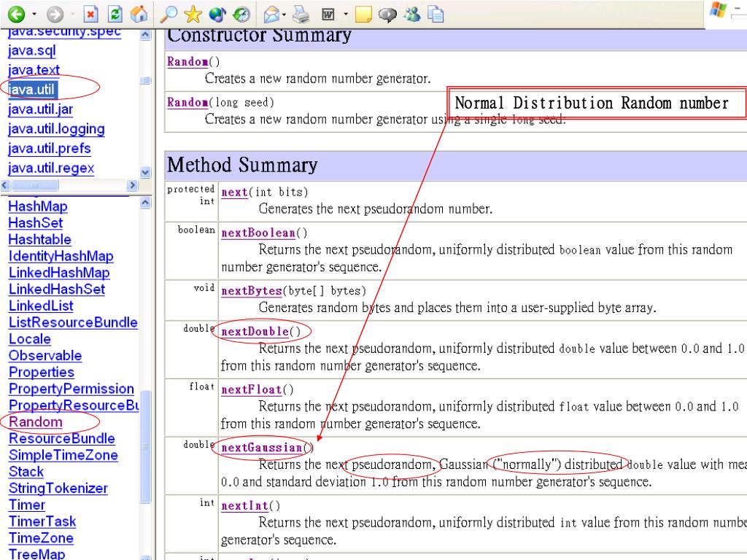Open the Messenger people icon
This screenshot has width=747, height=560.
[411, 15]
